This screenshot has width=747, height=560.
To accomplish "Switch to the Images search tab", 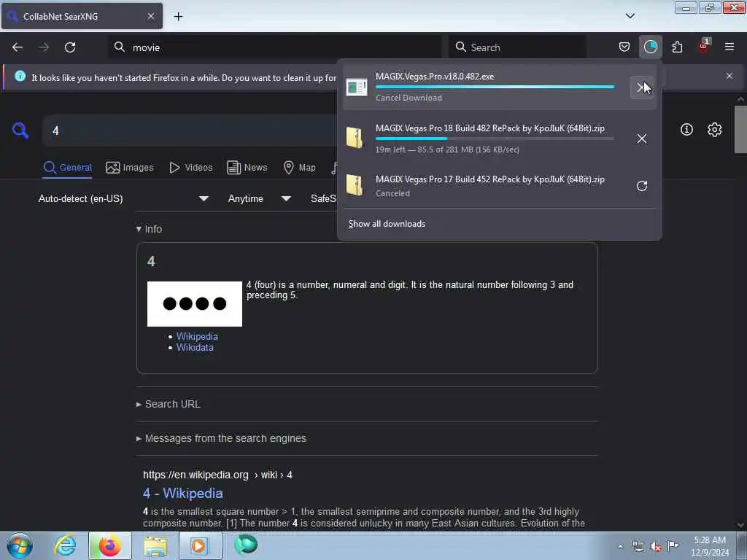I will coord(130,168).
